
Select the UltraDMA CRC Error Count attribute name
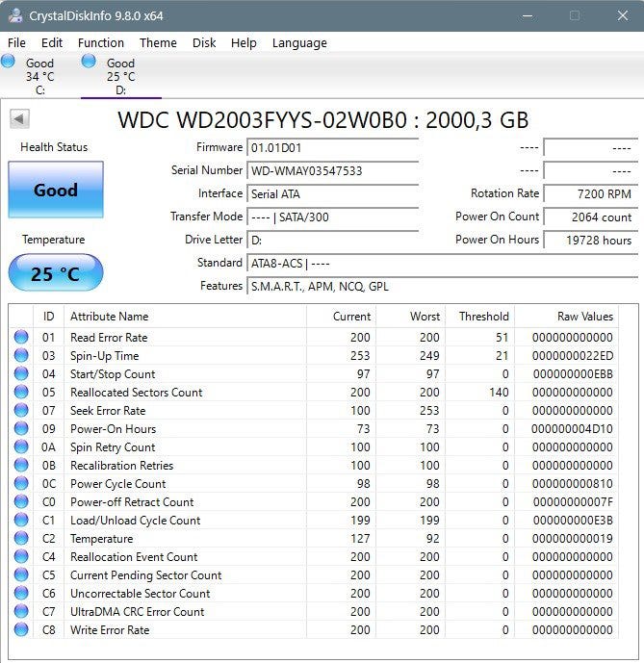[137, 612]
